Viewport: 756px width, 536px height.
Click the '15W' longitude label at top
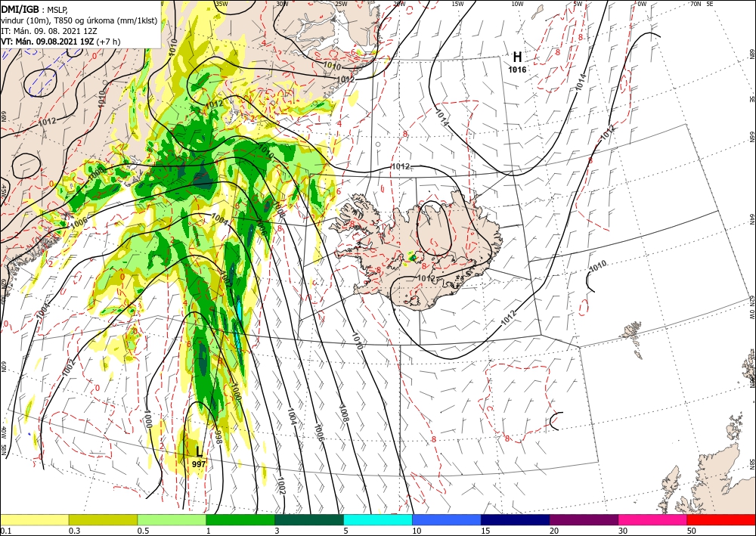tap(457, 4)
